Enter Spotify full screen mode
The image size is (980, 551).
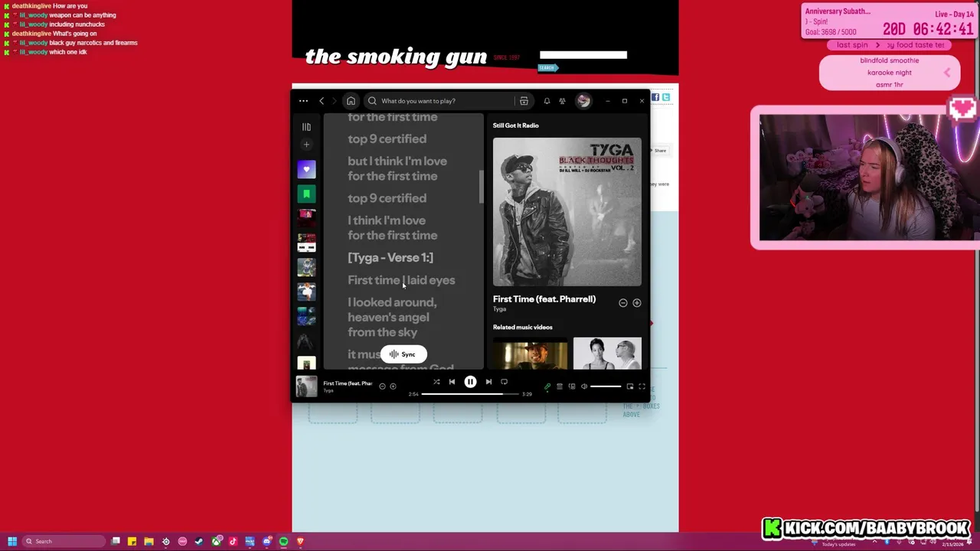pos(642,386)
